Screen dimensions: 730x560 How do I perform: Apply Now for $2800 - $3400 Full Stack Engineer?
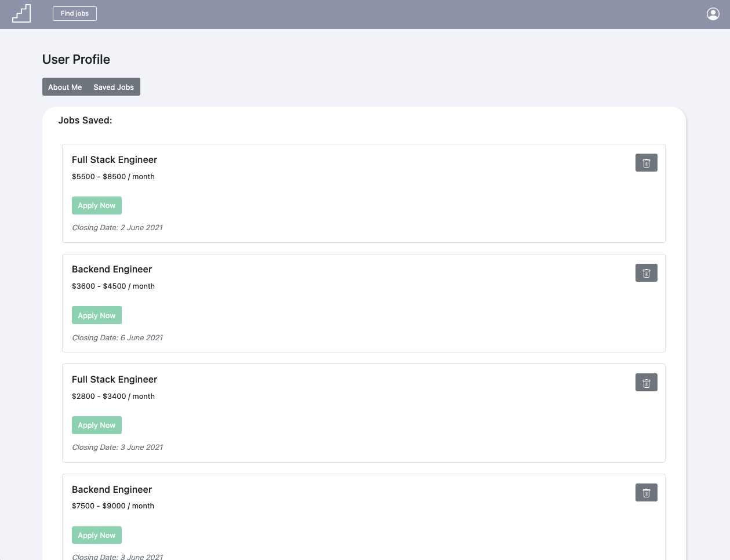pos(97,426)
